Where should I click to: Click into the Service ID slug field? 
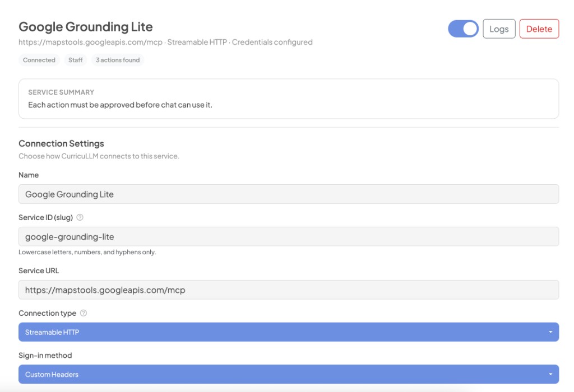[x=288, y=236]
